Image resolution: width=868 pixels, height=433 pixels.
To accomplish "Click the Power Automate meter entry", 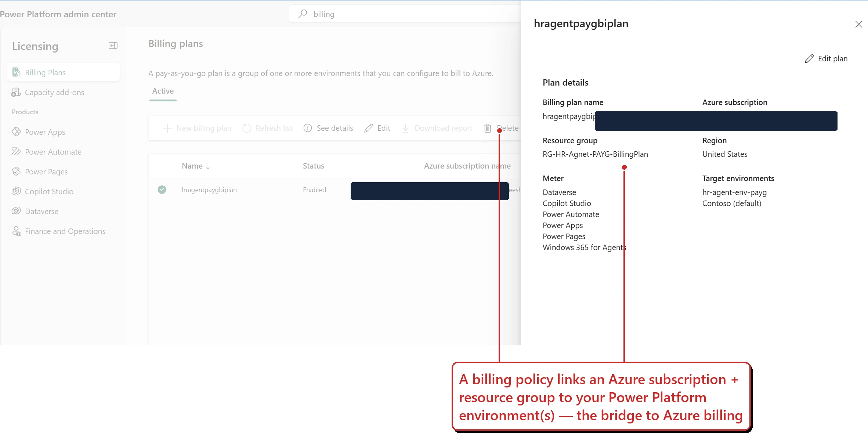I will [x=571, y=214].
